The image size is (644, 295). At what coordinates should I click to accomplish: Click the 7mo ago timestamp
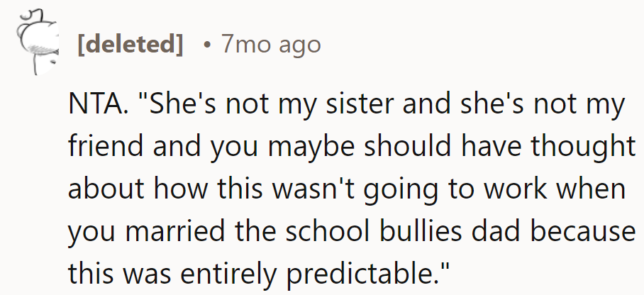[270, 45]
